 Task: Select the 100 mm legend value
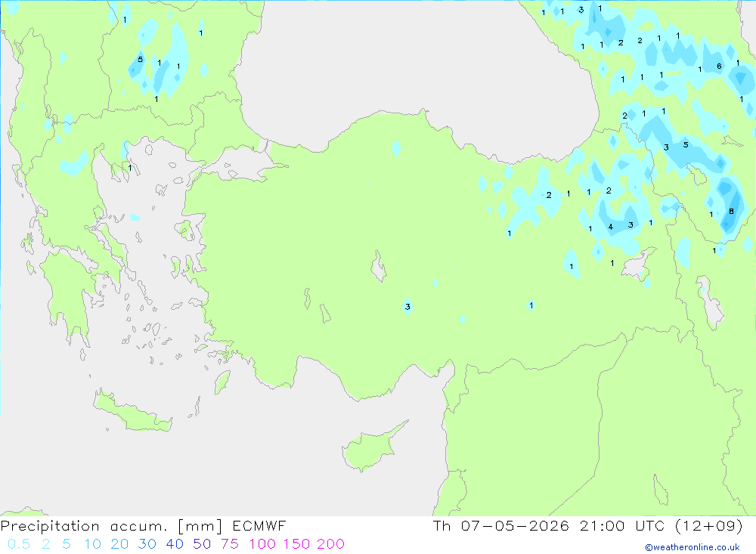point(262,544)
